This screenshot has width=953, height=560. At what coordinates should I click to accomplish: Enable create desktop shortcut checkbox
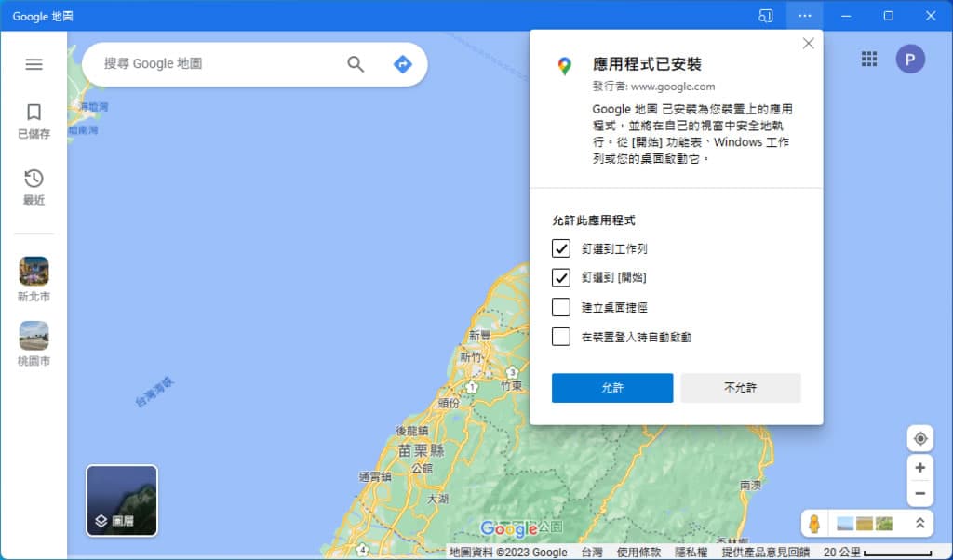point(561,307)
